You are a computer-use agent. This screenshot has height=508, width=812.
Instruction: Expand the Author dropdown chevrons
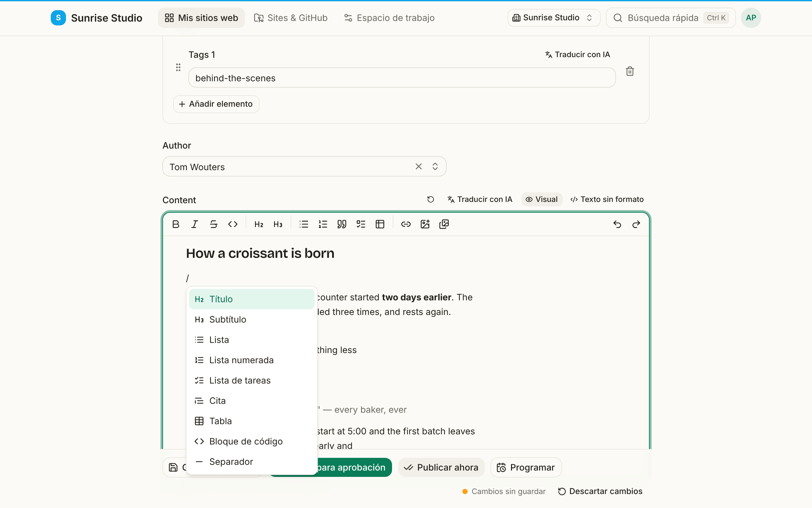(x=435, y=167)
